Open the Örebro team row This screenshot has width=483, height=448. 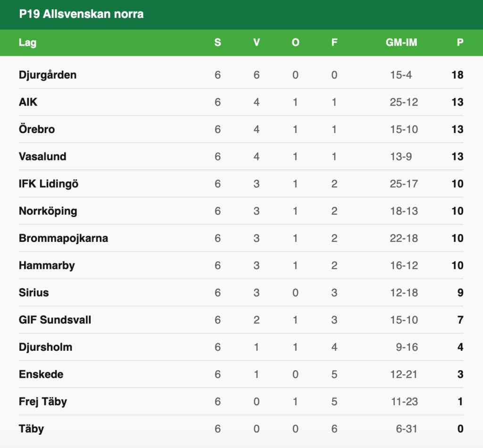pos(37,129)
